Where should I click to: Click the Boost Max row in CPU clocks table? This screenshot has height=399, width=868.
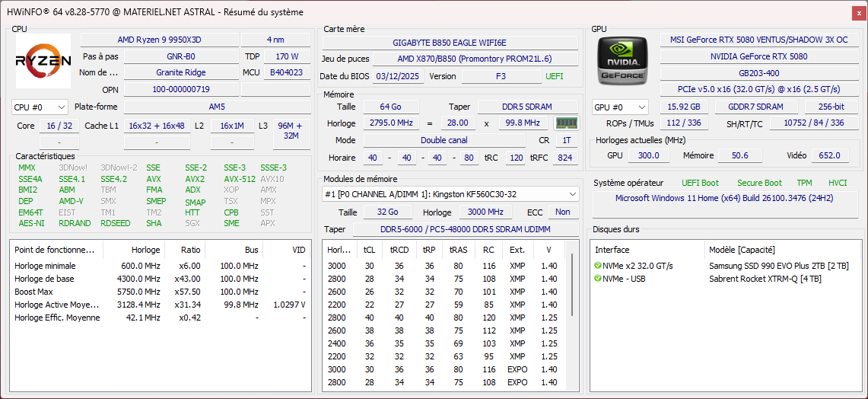coord(161,292)
